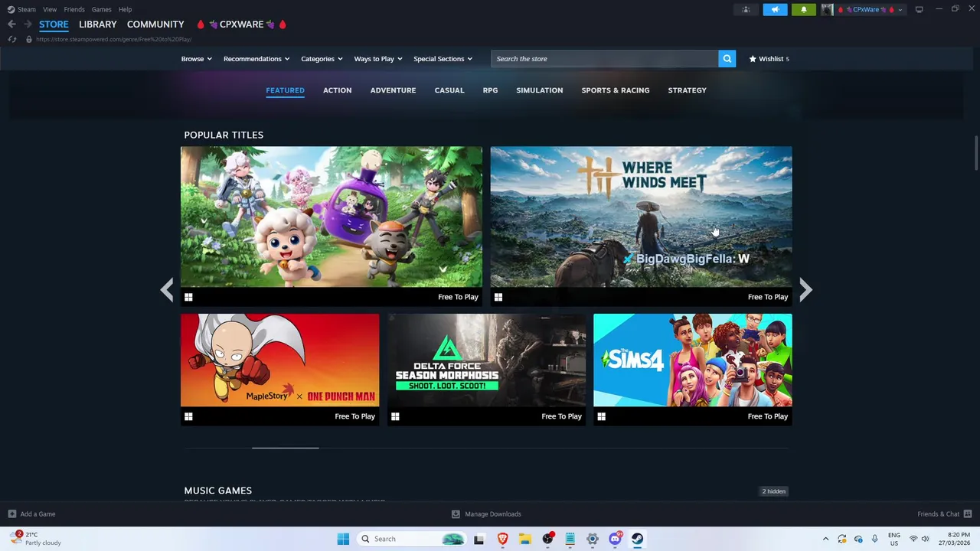Select the FEATURED tab
The image size is (980, 551).
click(285, 90)
